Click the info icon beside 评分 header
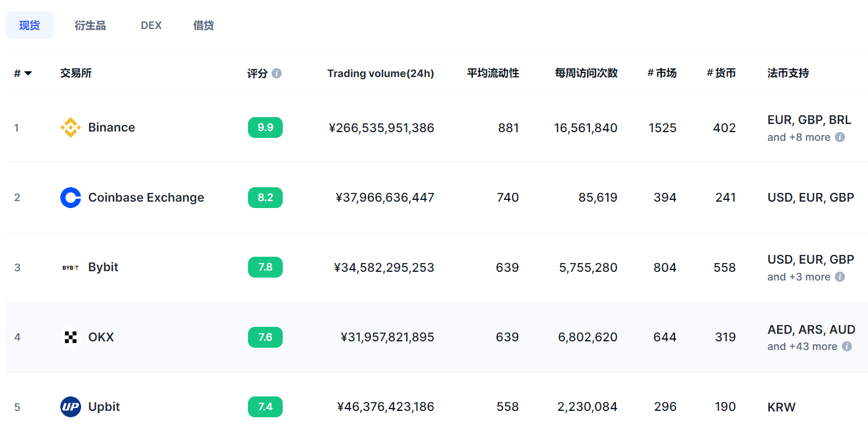This screenshot has height=430, width=868. (276, 74)
